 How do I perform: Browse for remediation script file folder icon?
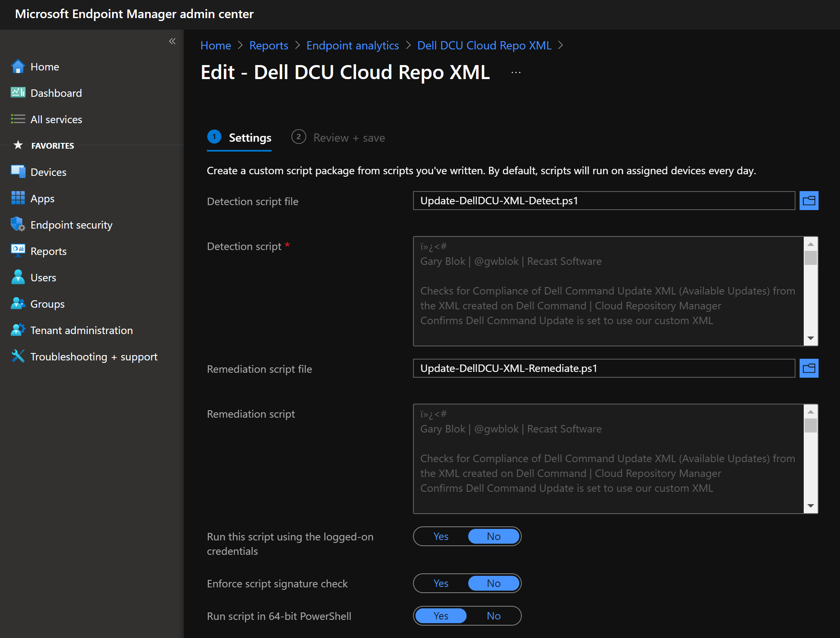(x=809, y=369)
